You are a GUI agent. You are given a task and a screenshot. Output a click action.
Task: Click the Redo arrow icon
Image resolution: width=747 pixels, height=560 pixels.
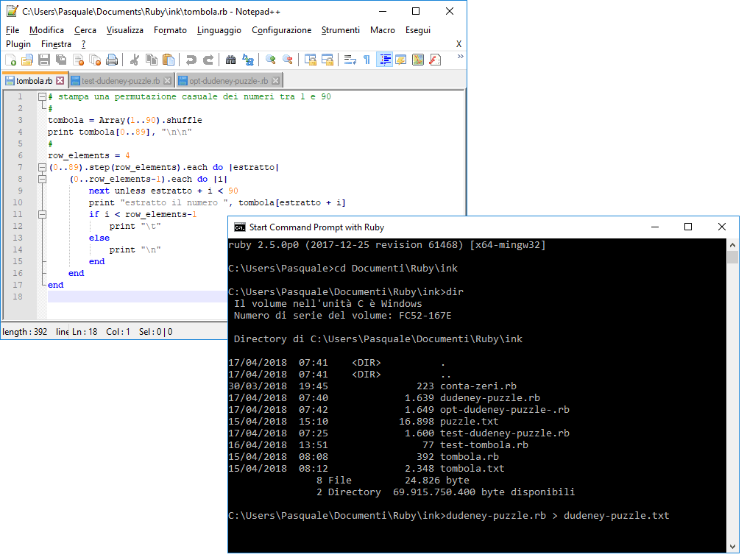pos(208,60)
